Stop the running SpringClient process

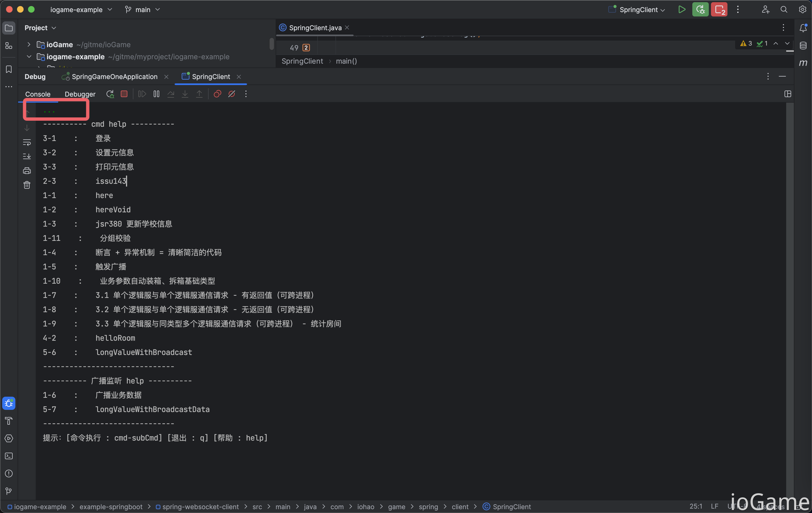coord(124,94)
